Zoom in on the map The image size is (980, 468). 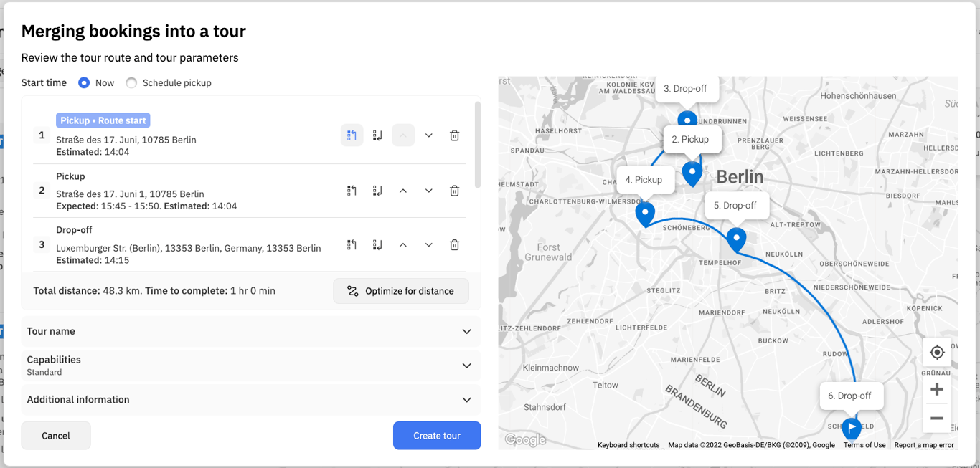click(937, 389)
